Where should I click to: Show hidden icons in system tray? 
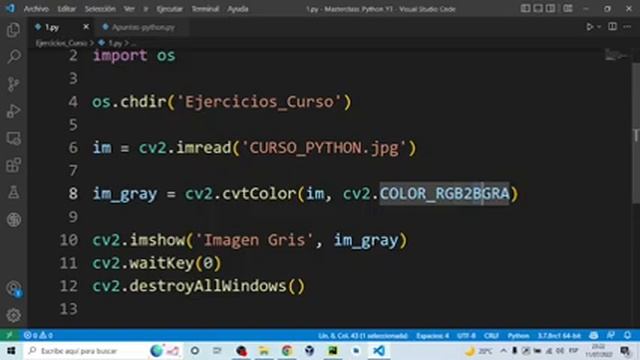(503, 351)
